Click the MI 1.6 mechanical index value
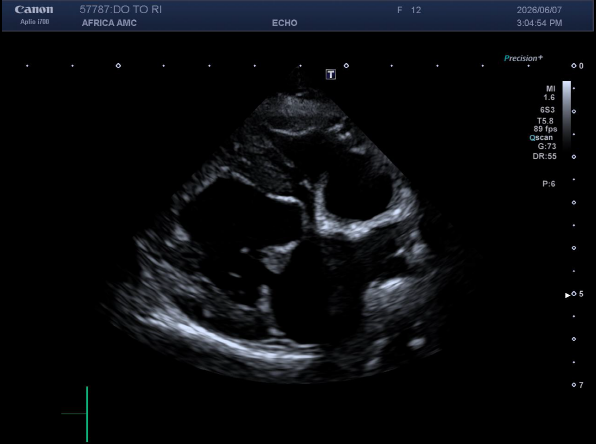The height and width of the screenshot is (444, 596). coord(550,93)
